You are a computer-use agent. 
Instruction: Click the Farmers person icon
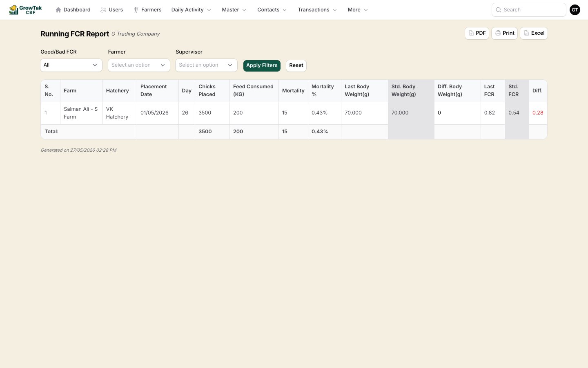pos(136,10)
